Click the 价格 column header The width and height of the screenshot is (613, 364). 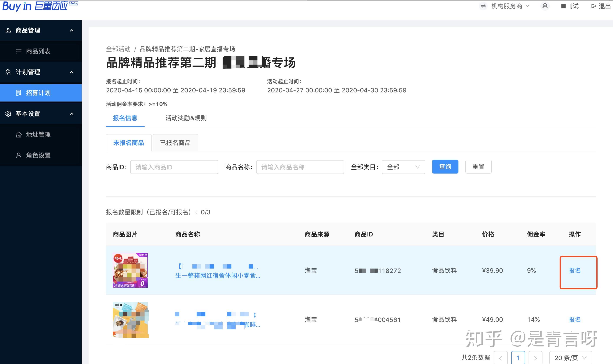click(x=488, y=234)
